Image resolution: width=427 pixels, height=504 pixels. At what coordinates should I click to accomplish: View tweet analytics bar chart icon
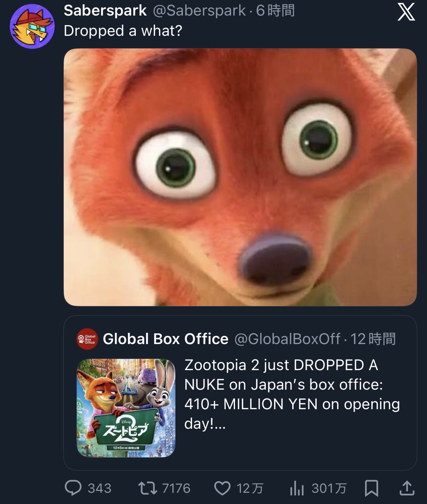coord(297,488)
